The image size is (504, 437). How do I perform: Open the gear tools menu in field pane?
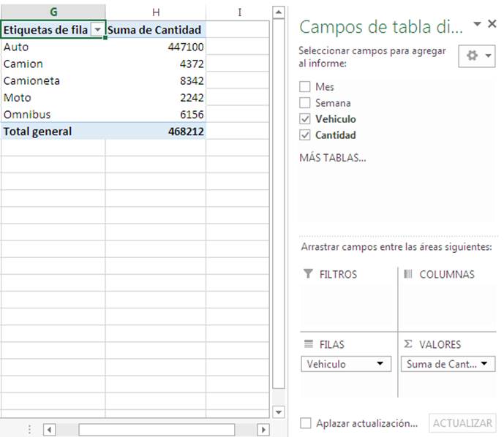tap(475, 56)
